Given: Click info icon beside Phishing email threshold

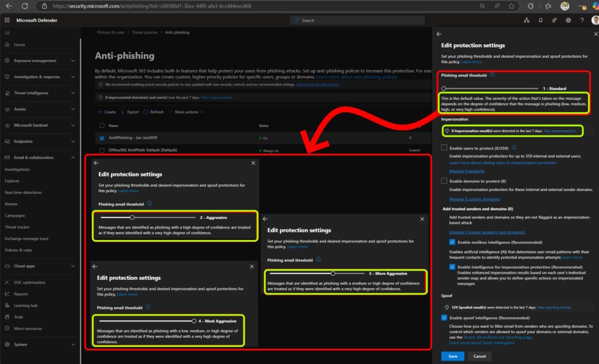Looking at the screenshot, I should [493, 75].
